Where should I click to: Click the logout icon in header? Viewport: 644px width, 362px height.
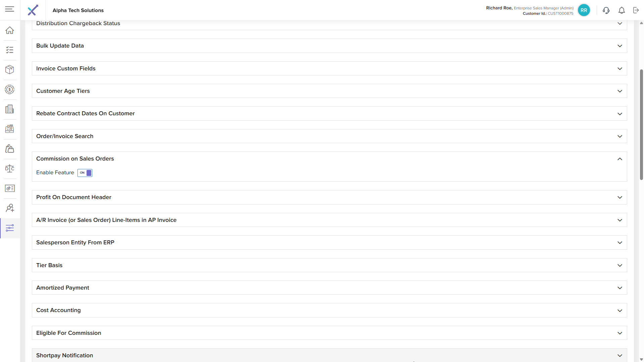click(636, 10)
